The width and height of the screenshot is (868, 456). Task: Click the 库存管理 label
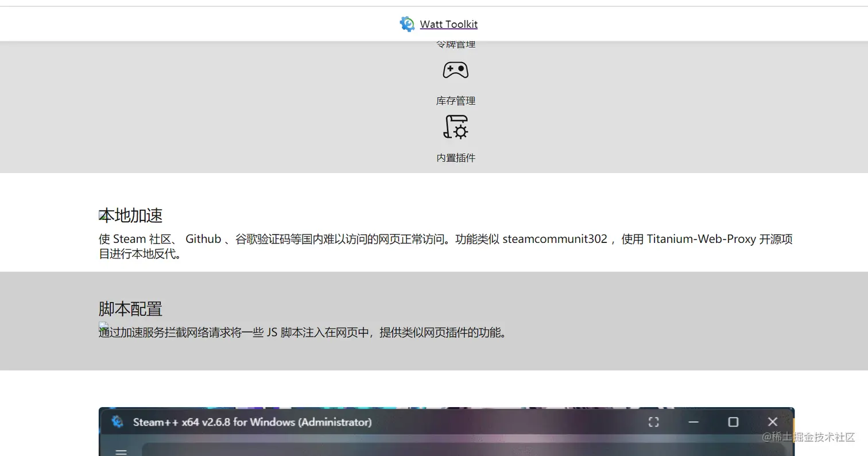pos(456,101)
